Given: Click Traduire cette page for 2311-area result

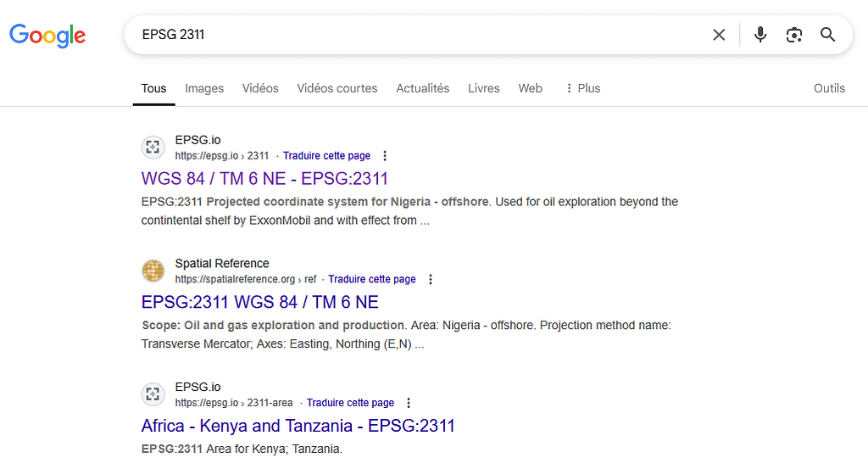Looking at the screenshot, I should pos(350,403).
